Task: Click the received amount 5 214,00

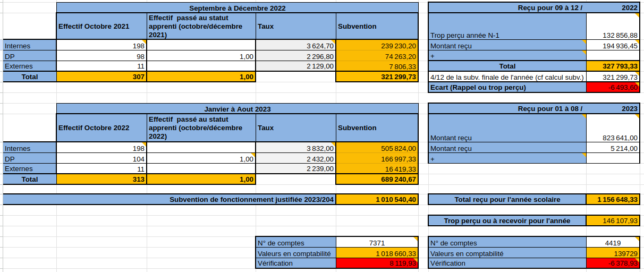Action: 613,148
